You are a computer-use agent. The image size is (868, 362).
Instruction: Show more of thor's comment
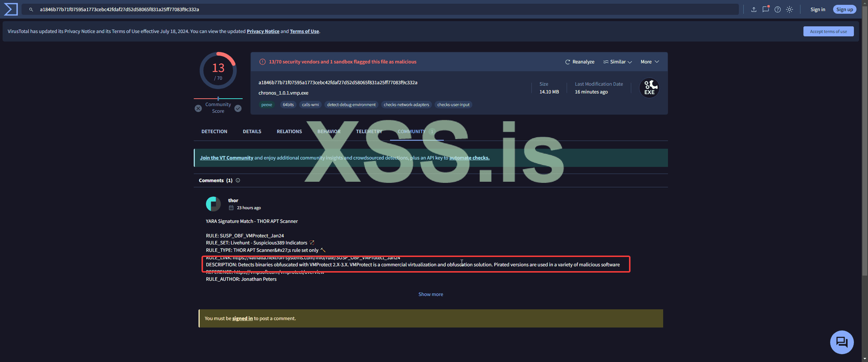tap(430, 294)
